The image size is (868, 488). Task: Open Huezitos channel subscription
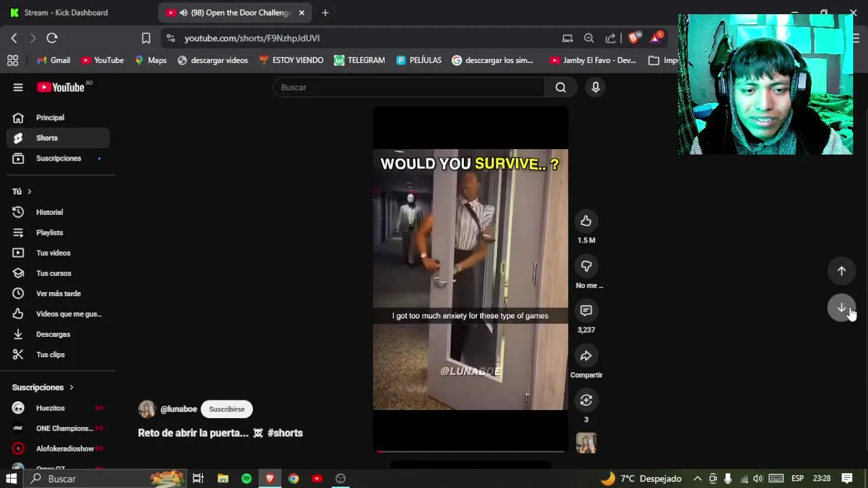(58, 408)
